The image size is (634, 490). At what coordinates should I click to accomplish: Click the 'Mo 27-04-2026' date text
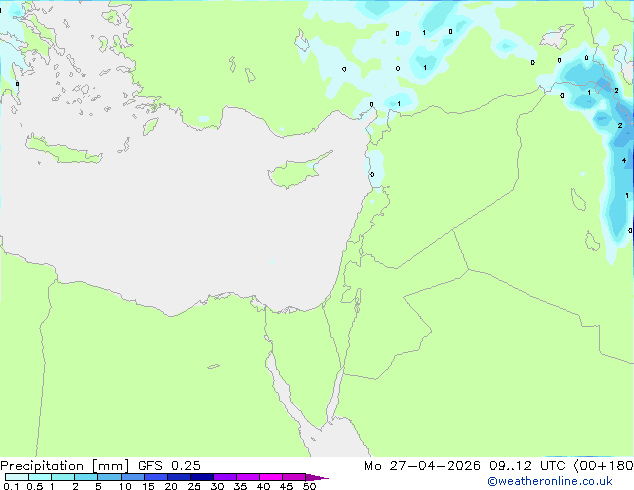pyautogui.click(x=422, y=466)
